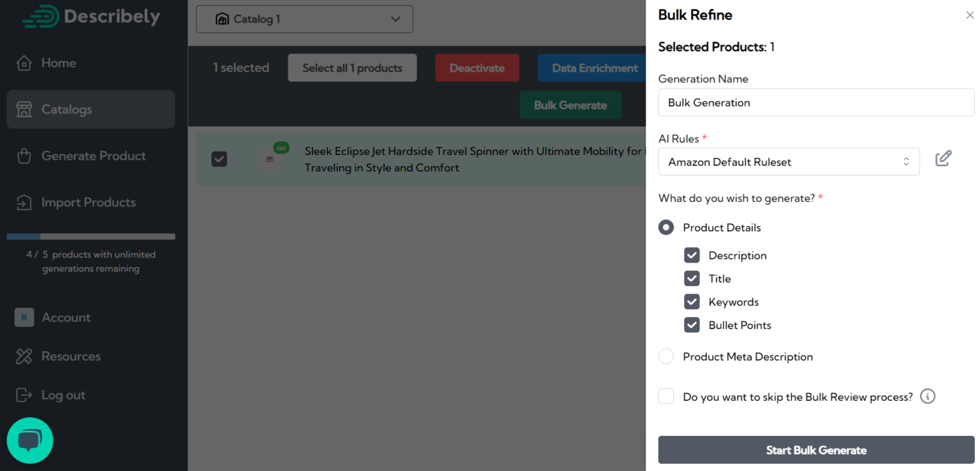Enable skipping the Bulk Review process
This screenshot has height=471, width=980.
tap(665, 396)
